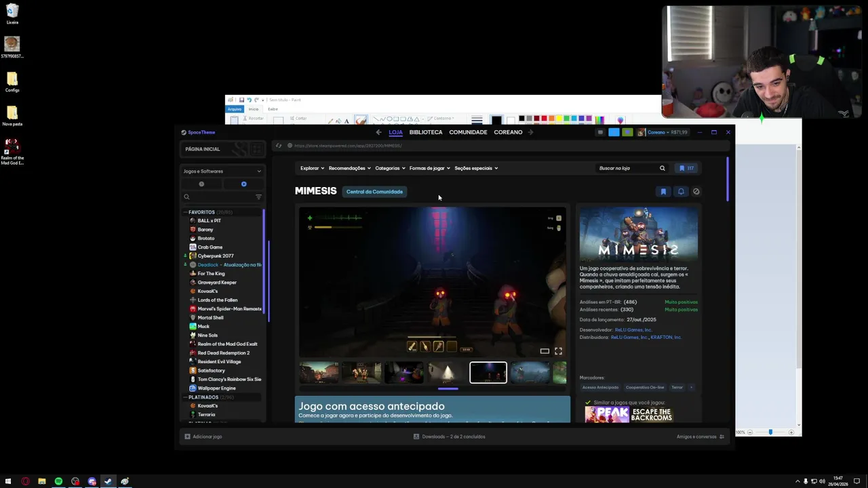868x488 pixels.
Task: Click the library search magnifier icon
Action: (186, 197)
